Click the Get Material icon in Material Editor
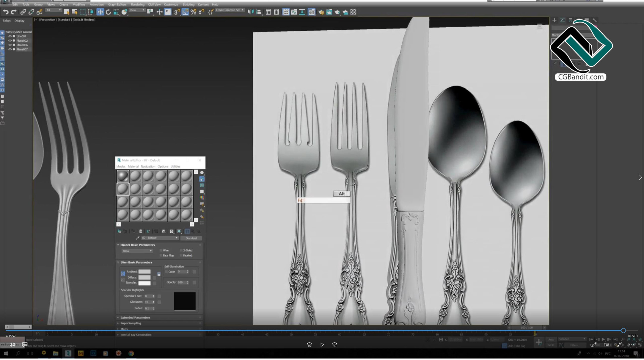Image resolution: width=644 pixels, height=360 pixels. point(119,231)
